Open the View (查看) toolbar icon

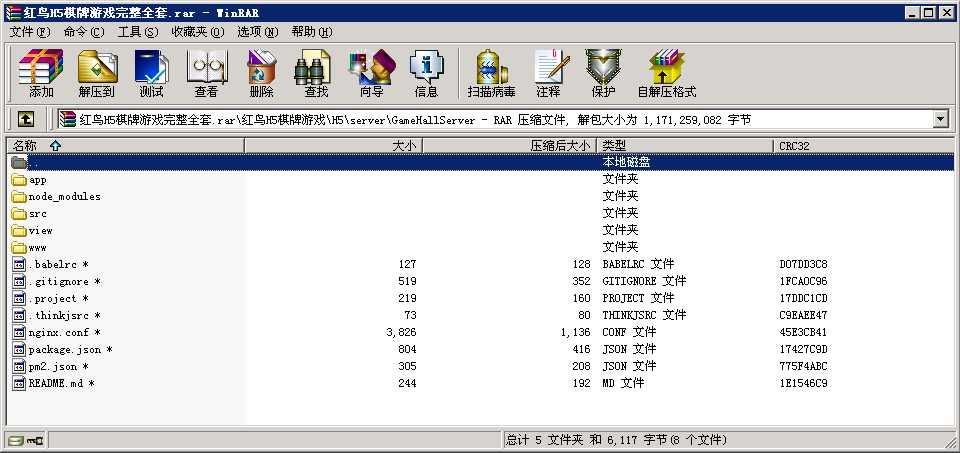coord(206,74)
